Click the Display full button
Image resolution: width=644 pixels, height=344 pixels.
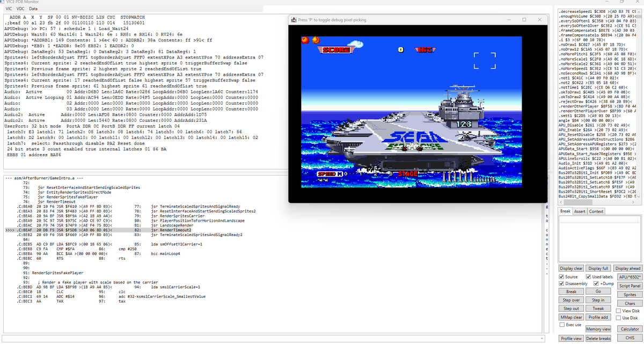[x=598, y=268]
